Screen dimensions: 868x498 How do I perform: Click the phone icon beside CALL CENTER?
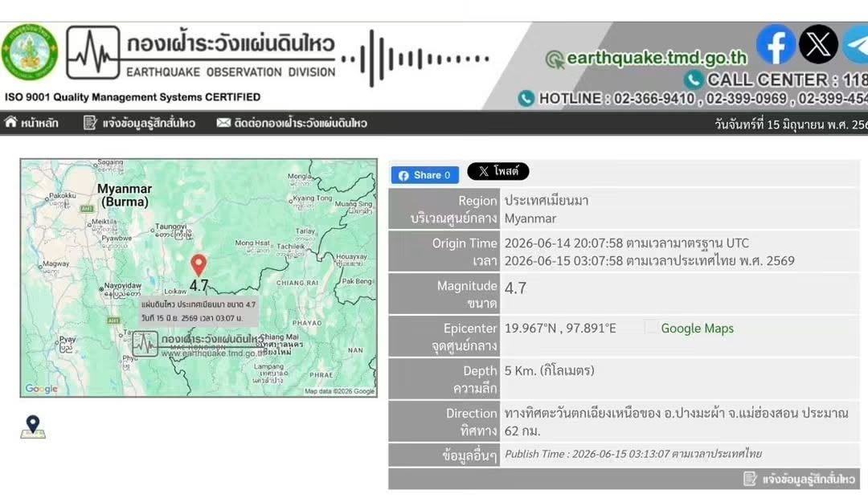click(693, 80)
